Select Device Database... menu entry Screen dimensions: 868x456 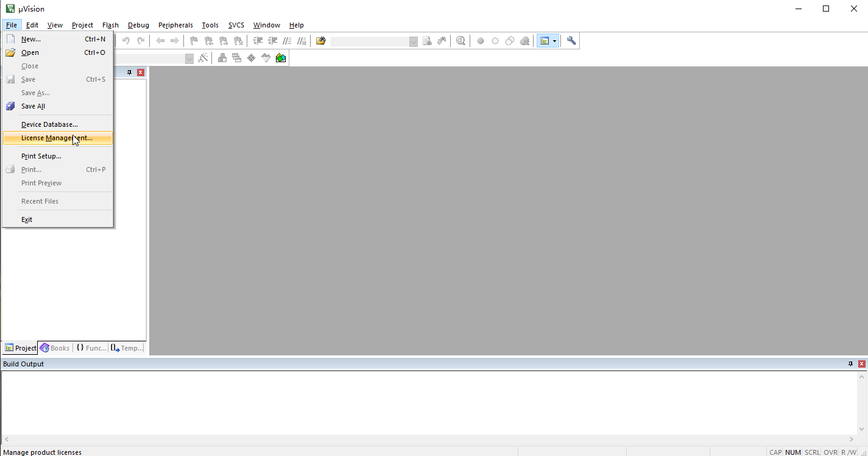click(58, 124)
